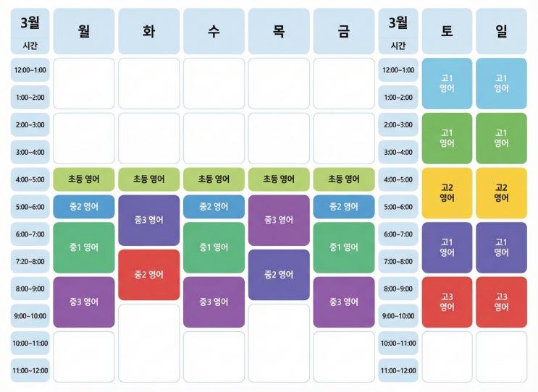Select the 일 weekend column header

pyautogui.click(x=501, y=31)
